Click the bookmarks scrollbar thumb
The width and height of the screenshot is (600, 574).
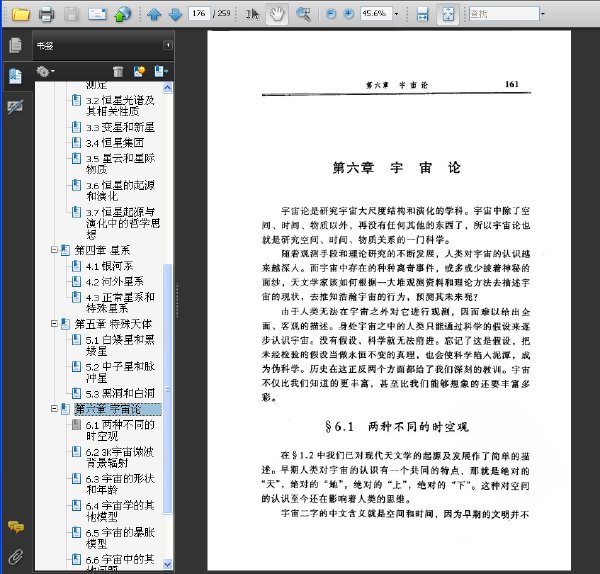pos(167,389)
